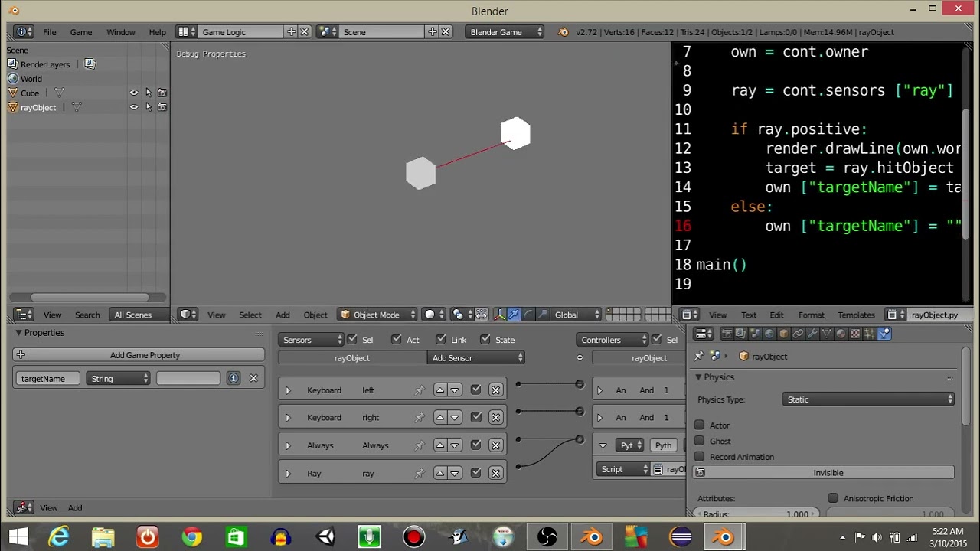
Task: Open the Object Mode dropdown
Action: tap(377, 315)
